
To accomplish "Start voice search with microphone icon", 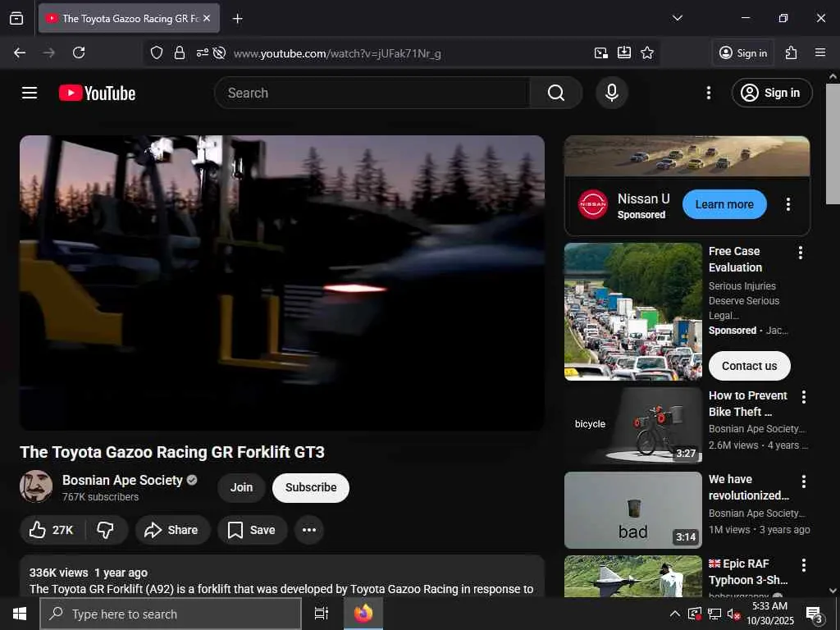I will pyautogui.click(x=612, y=93).
